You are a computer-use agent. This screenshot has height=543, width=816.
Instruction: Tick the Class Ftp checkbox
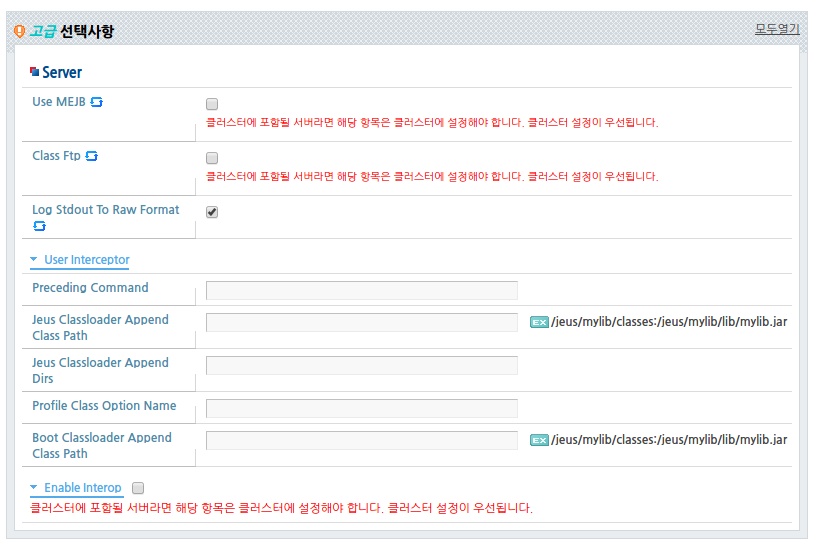tap(212, 158)
